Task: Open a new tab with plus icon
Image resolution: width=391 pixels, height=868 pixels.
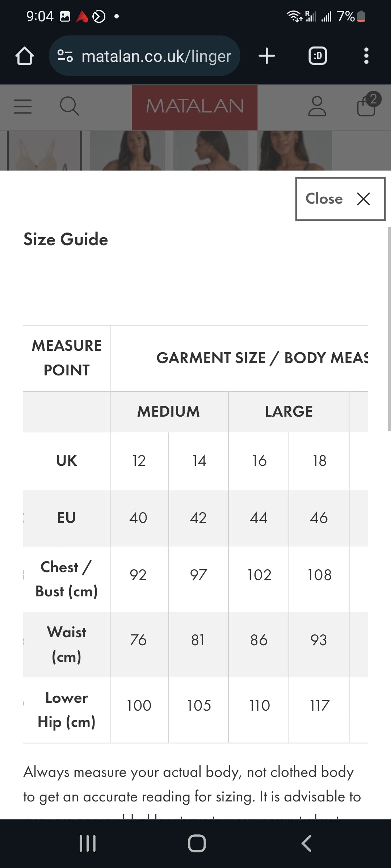Action: click(x=267, y=56)
